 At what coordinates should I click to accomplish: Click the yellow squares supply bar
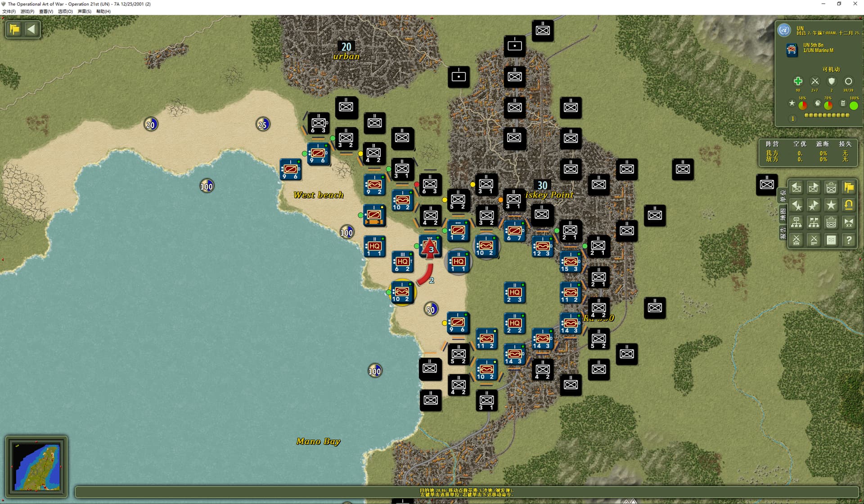pyautogui.click(x=827, y=116)
